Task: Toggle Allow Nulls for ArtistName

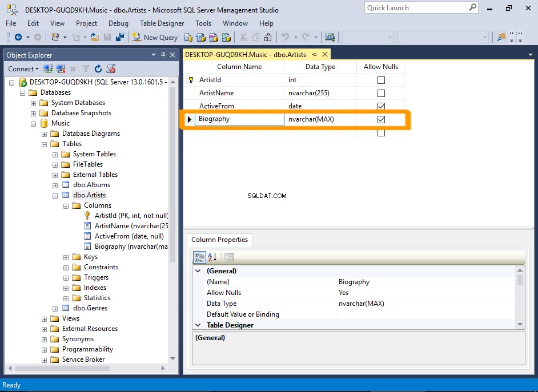Action: point(381,93)
